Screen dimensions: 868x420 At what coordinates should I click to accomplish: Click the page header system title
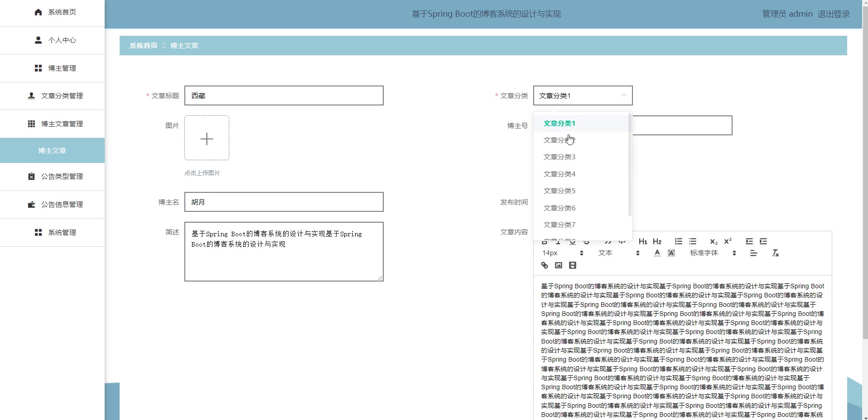[x=486, y=14]
